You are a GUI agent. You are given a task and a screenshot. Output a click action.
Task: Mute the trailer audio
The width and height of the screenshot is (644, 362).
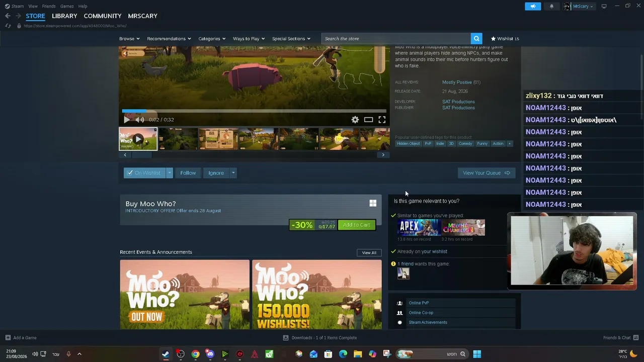click(x=140, y=120)
